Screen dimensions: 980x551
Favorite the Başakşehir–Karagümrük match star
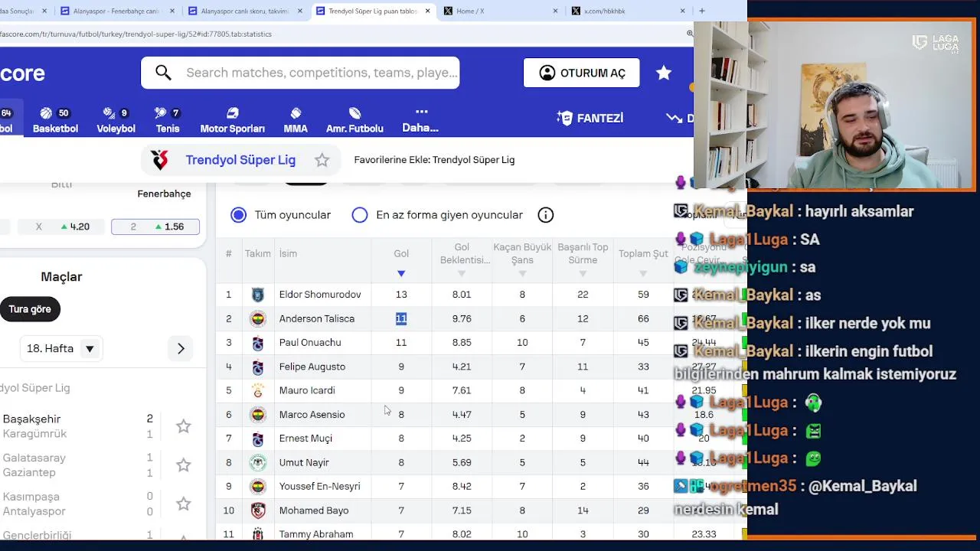click(183, 426)
